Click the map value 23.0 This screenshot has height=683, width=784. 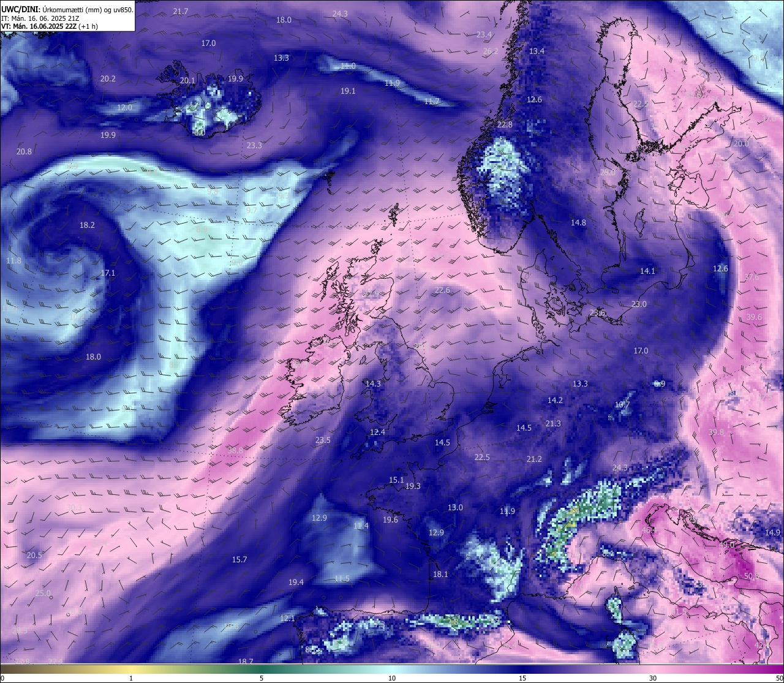(639, 304)
